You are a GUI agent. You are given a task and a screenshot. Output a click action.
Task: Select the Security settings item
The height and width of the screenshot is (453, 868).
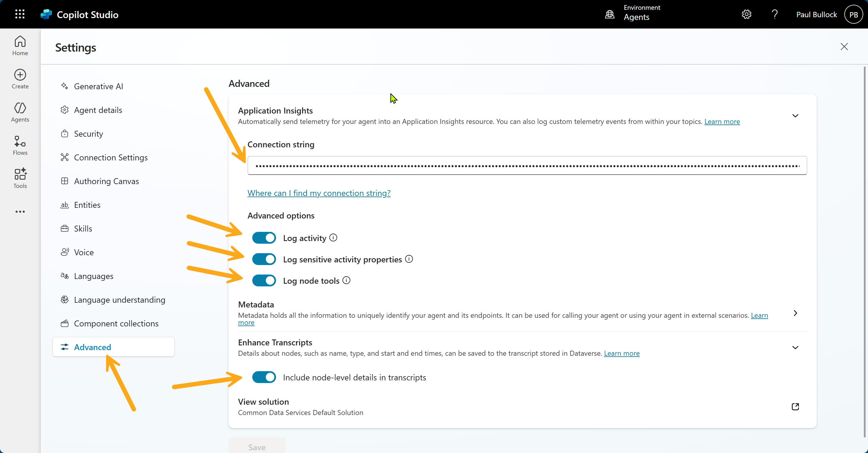click(88, 133)
